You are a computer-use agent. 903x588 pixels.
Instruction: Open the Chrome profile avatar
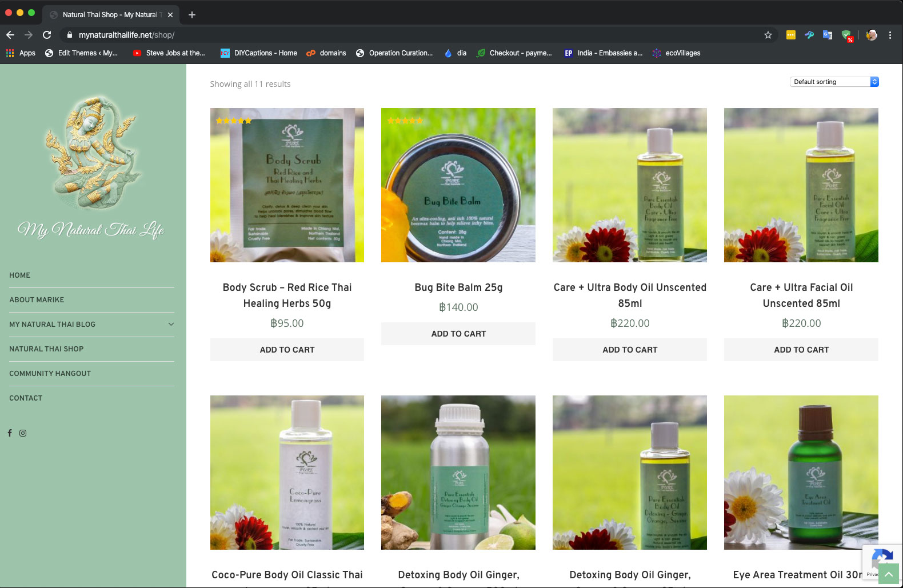(x=872, y=35)
